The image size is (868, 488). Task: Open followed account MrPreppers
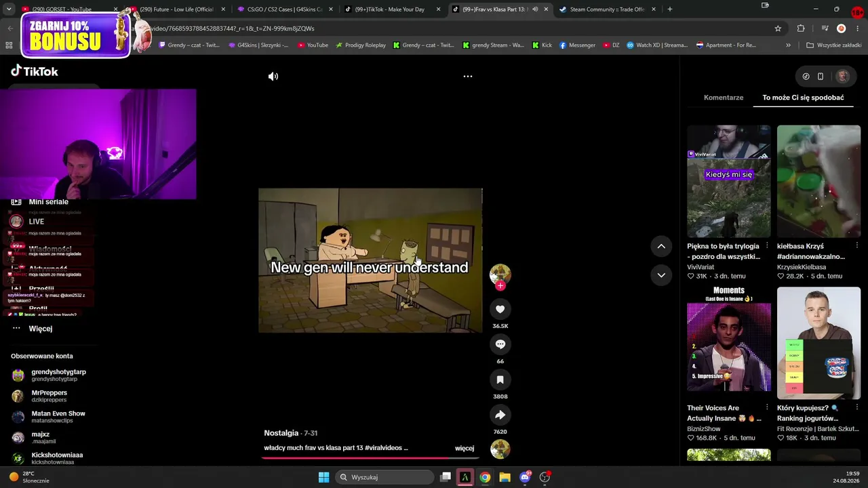39,396
